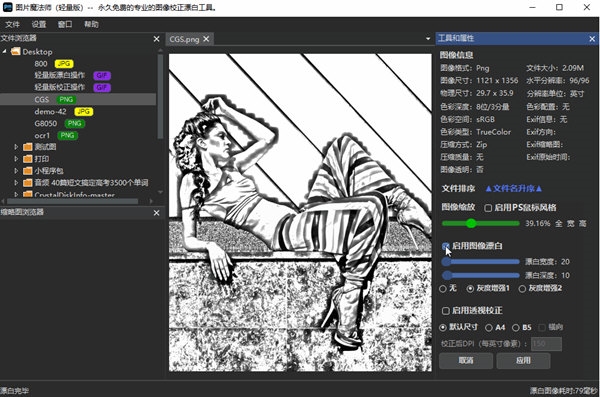Expand the 测试图 folder
The image size is (600, 397).
[16, 147]
